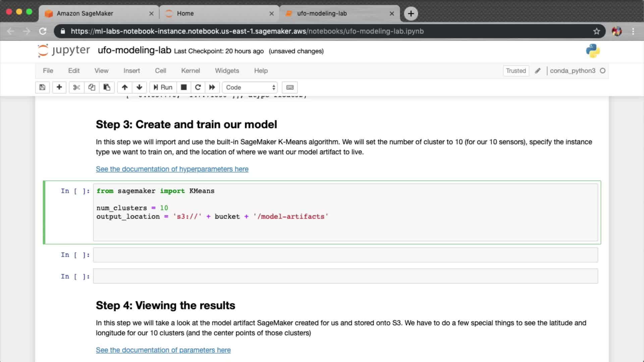Bookmark page with the star icon

pos(596,31)
